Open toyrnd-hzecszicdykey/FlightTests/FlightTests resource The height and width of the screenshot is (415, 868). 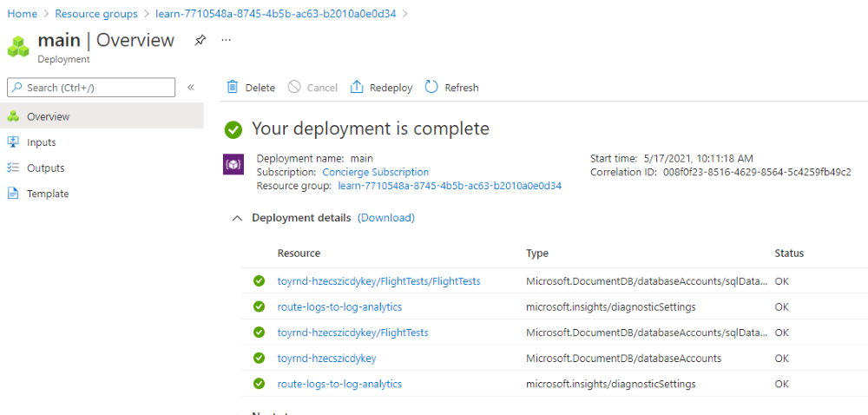[378, 281]
